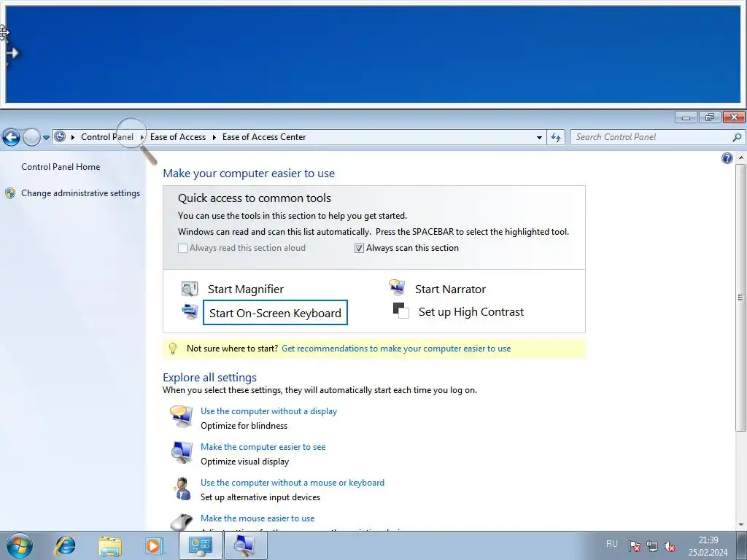The height and width of the screenshot is (560, 747).
Task: Launch Start On-Screen Keyboard
Action: pyautogui.click(x=275, y=313)
